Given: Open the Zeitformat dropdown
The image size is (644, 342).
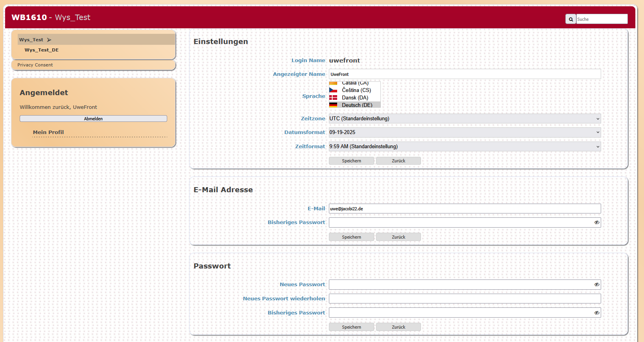Looking at the screenshot, I should pyautogui.click(x=465, y=147).
